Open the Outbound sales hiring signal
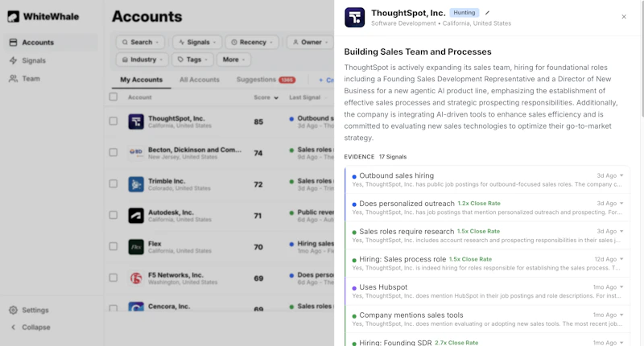644x346 pixels. tap(488, 179)
